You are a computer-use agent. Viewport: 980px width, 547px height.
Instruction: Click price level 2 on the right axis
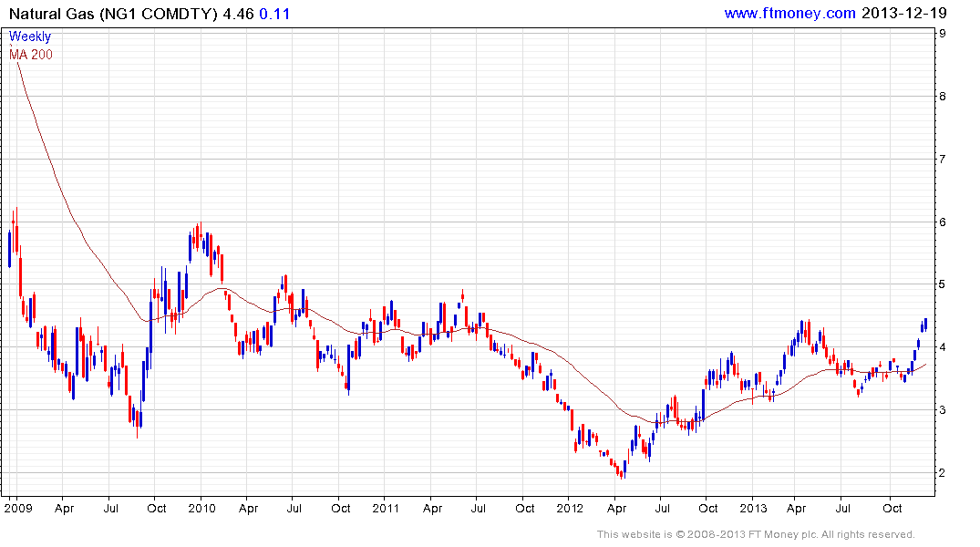tap(942, 473)
